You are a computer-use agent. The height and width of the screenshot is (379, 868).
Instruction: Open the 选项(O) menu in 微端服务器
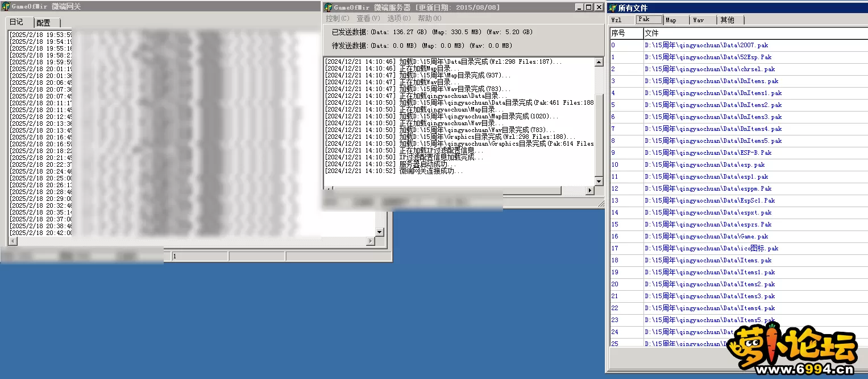coord(398,19)
